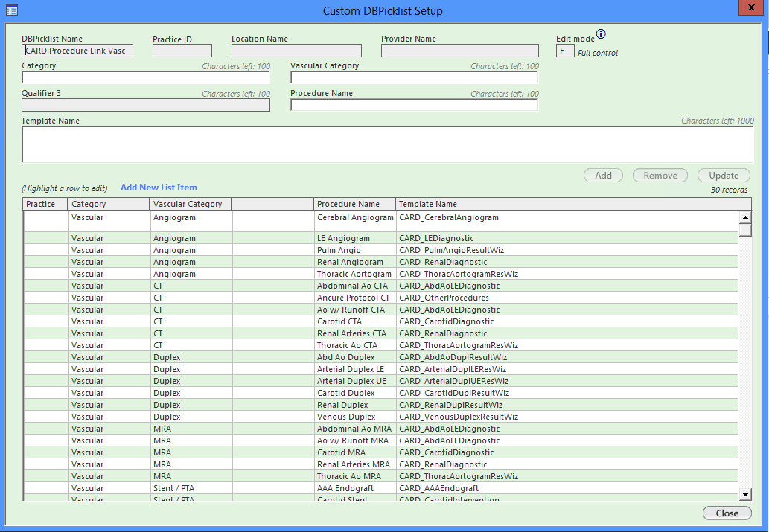Click the CARD_VenousDuplexResultWiz template cell
Image resolution: width=769 pixels, height=532 pixels.
(567, 417)
